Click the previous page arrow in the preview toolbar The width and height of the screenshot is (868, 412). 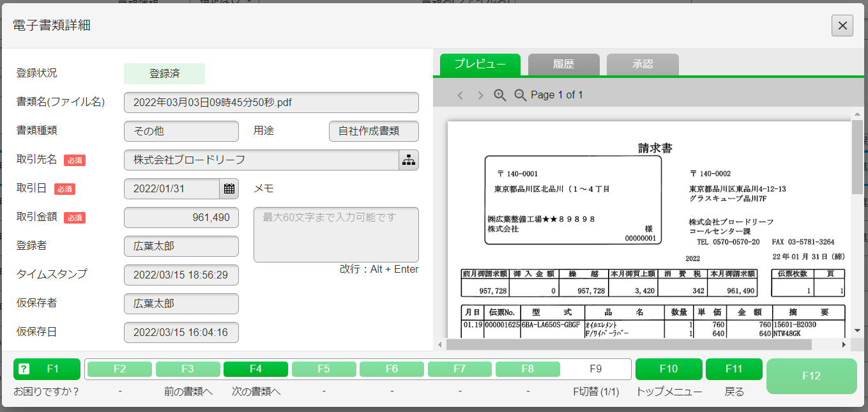coord(461,94)
